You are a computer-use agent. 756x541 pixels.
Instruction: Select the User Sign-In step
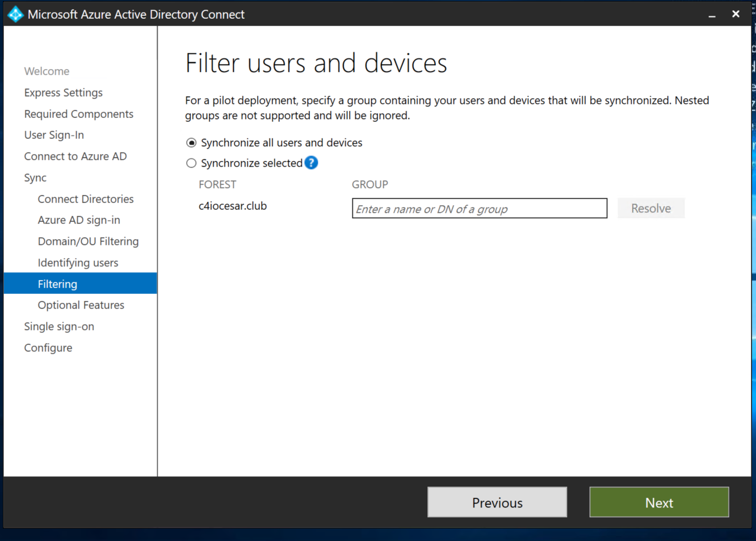pyautogui.click(x=54, y=135)
